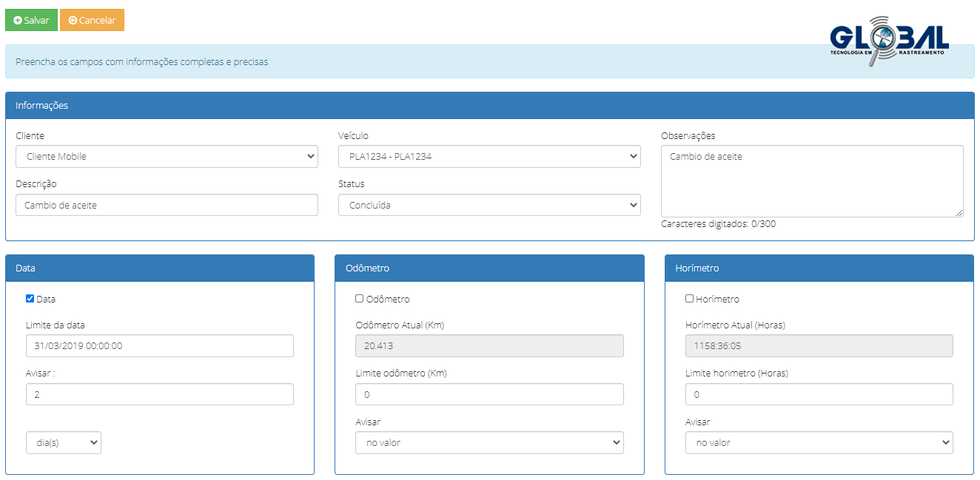Open the dia(s) unit dropdown
The image size is (980, 480).
point(64,442)
